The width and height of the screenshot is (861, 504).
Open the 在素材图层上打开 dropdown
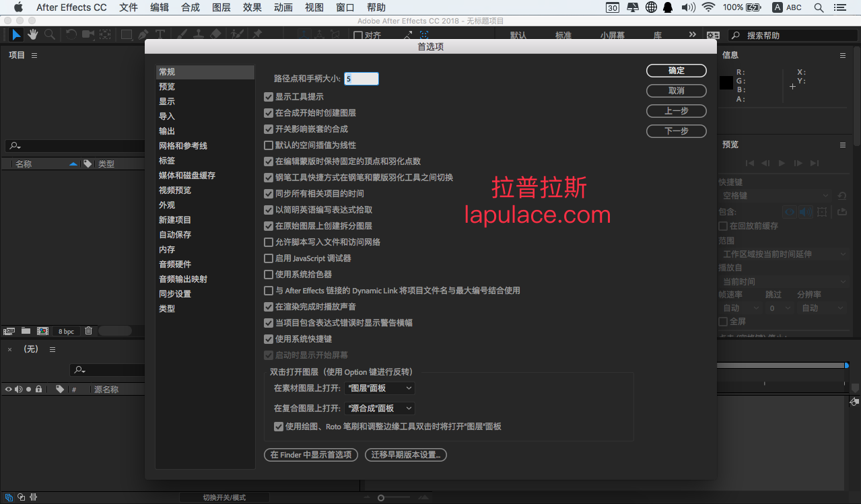point(380,388)
